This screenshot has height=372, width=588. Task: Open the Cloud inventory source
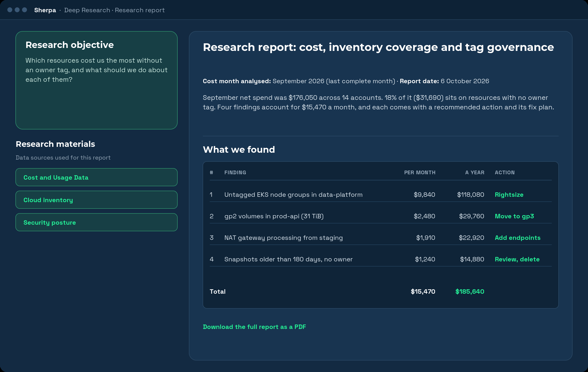[x=96, y=200]
